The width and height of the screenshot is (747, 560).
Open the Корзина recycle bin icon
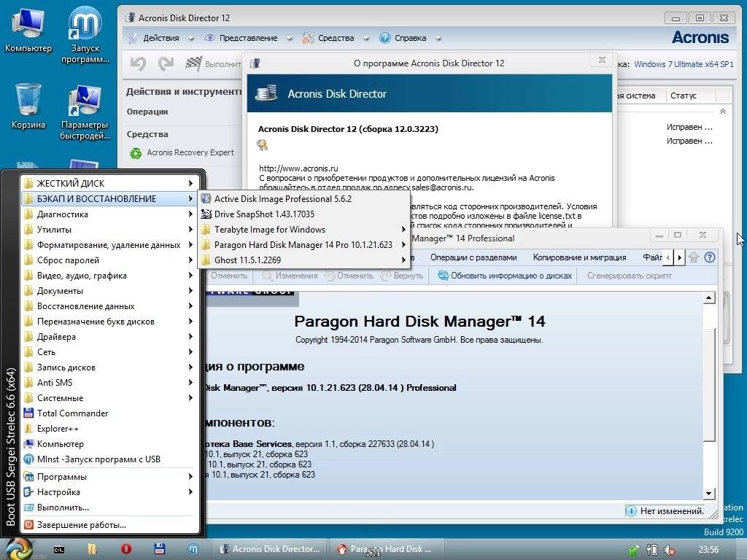click(28, 106)
